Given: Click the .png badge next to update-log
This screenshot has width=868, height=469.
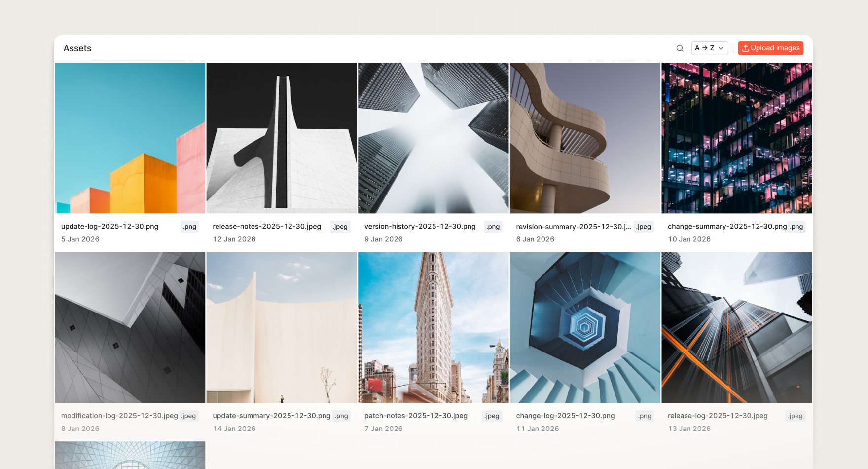Looking at the screenshot, I should pyautogui.click(x=189, y=227).
